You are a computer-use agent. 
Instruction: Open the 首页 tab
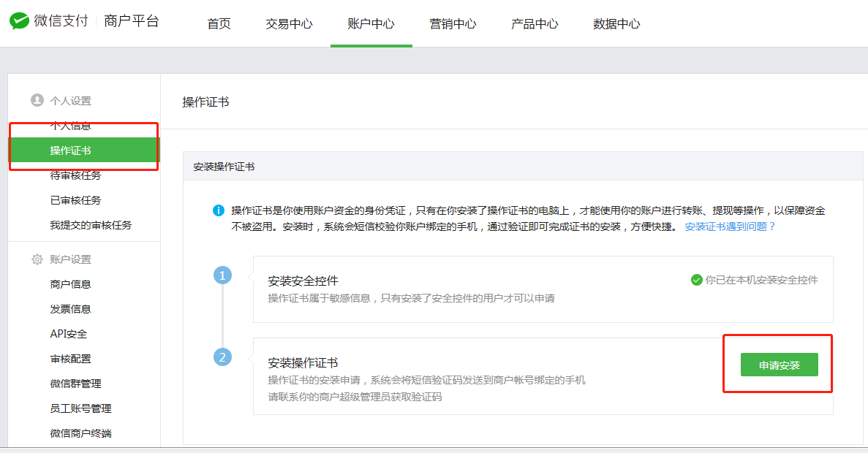219,23
